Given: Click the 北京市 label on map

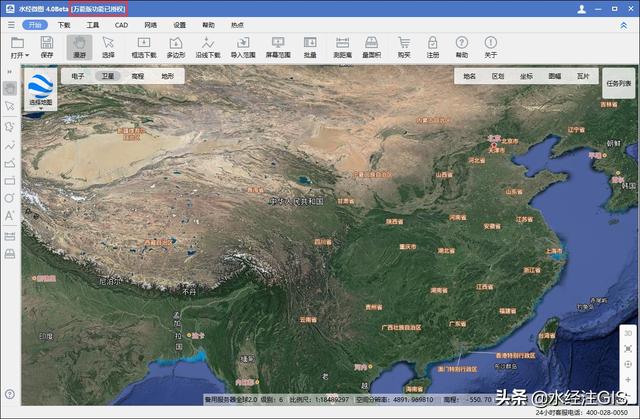Looking at the screenshot, I should [x=510, y=141].
